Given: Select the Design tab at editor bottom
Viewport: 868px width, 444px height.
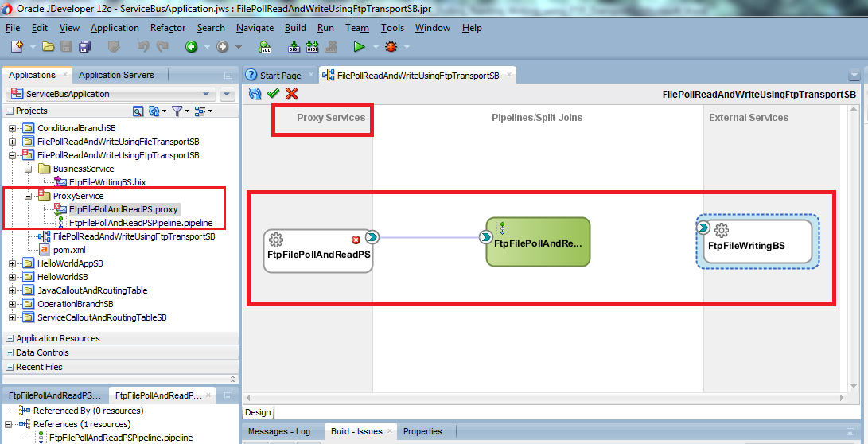Looking at the screenshot, I should point(258,412).
